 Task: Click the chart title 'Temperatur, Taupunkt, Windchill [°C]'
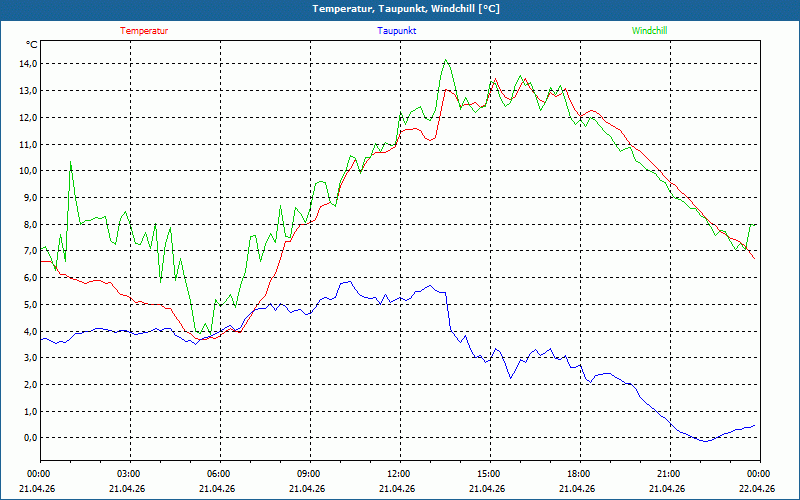[406, 9]
